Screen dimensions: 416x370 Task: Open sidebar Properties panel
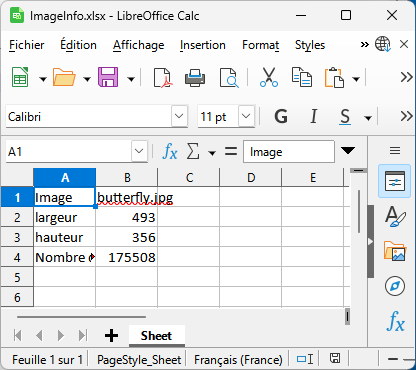(395, 181)
